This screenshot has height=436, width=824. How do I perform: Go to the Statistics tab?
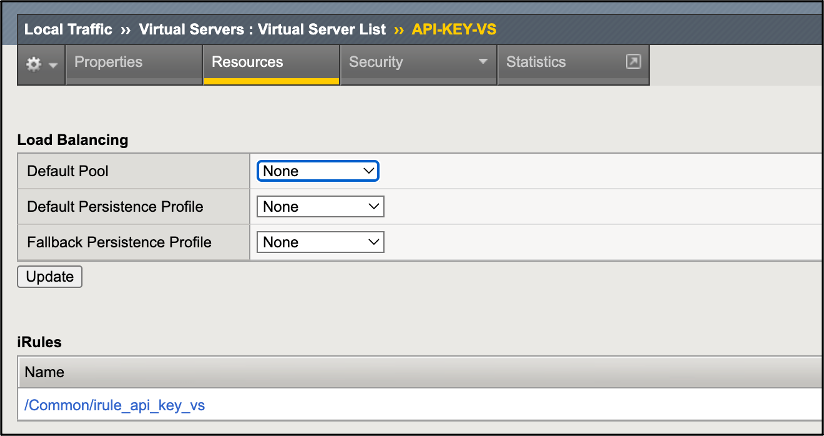536,62
